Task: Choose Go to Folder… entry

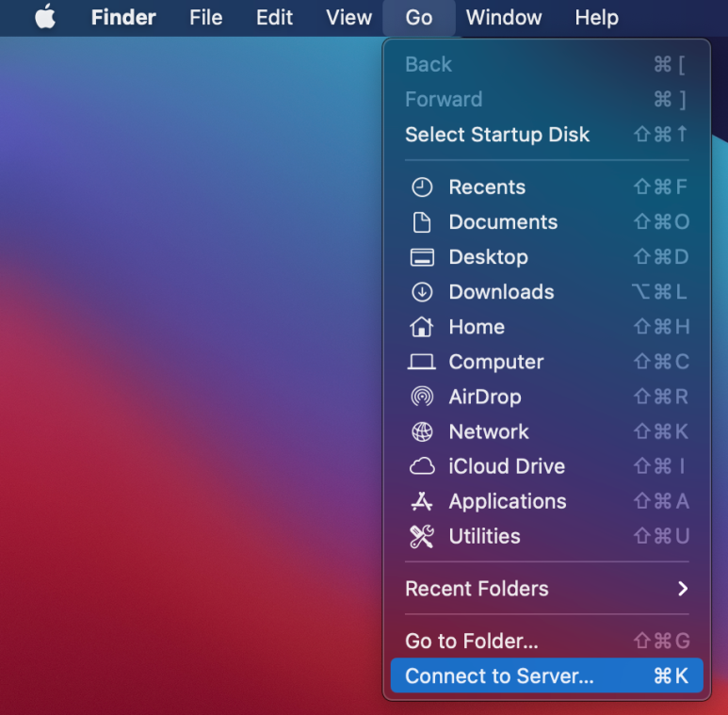Action: tap(547, 642)
